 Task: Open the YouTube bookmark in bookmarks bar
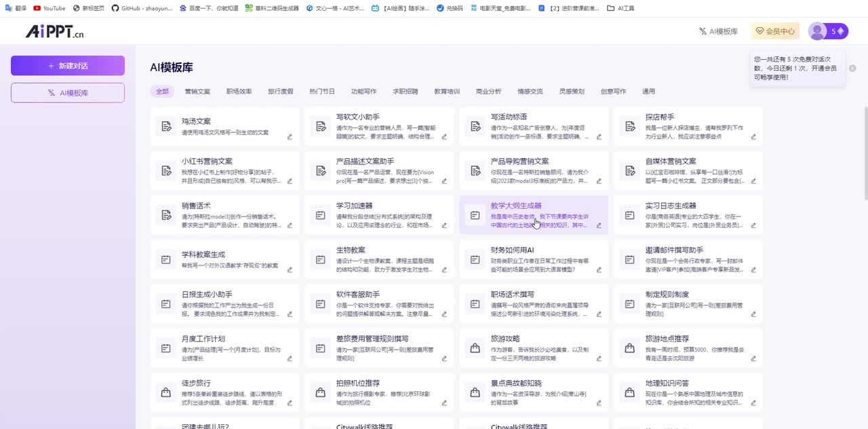(50, 8)
